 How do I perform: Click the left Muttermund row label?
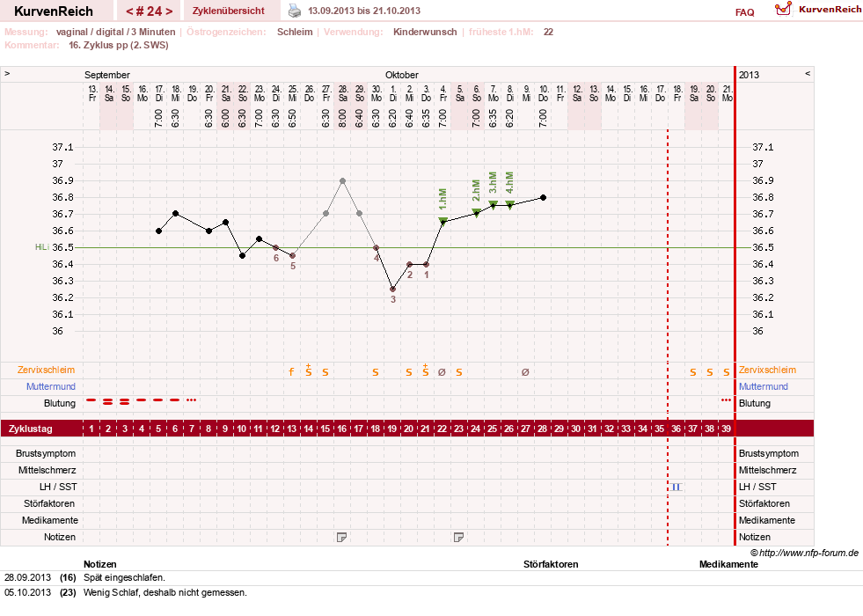point(51,386)
